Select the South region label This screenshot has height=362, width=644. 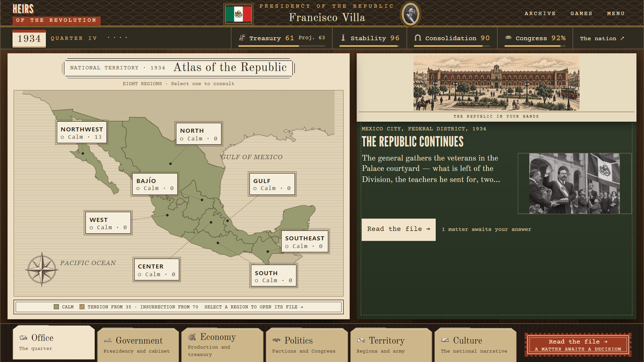point(274,276)
